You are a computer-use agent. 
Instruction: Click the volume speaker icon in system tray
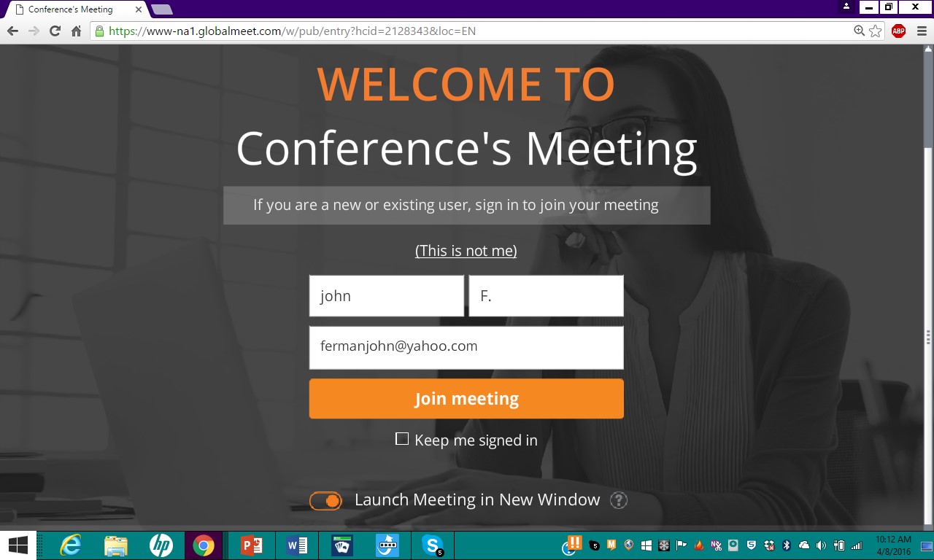(x=821, y=545)
